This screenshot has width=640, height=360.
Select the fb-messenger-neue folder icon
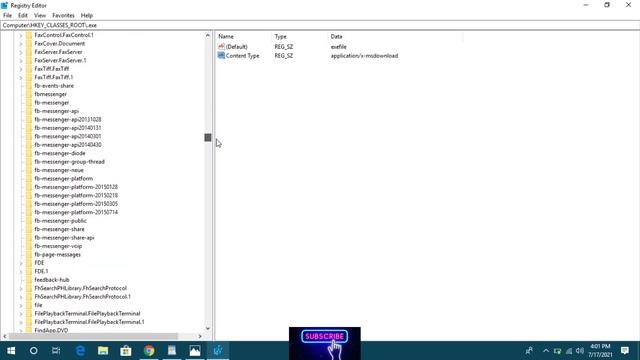(x=29, y=170)
